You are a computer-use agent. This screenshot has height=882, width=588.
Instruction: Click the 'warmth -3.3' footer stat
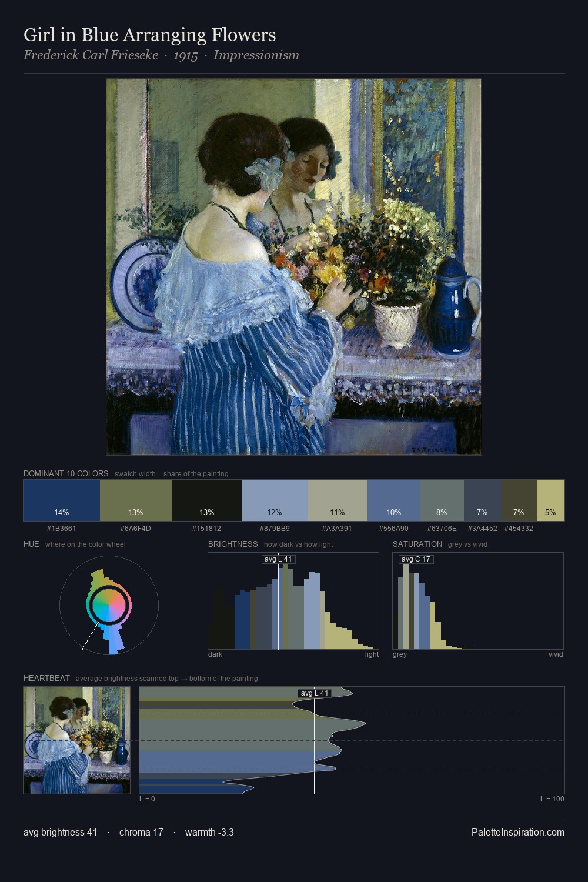209,832
